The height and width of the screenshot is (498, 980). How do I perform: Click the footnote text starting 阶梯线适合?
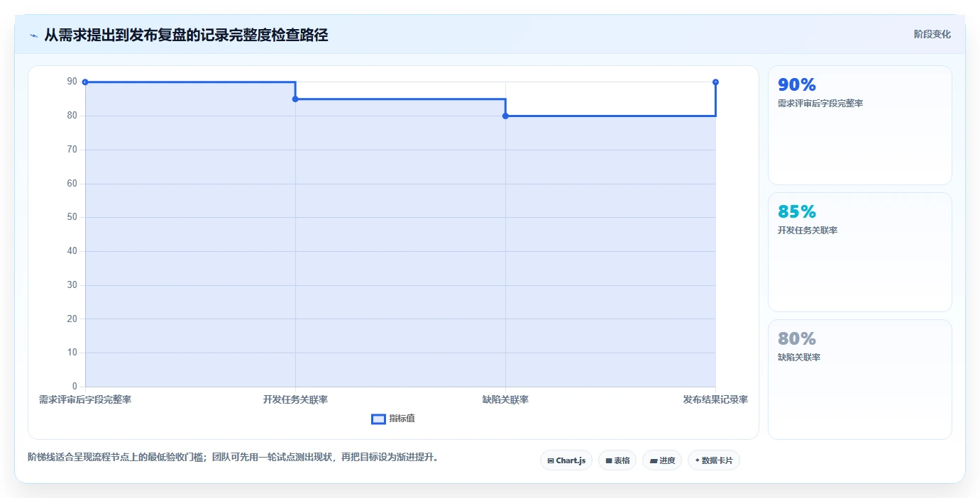pyautogui.click(x=233, y=457)
